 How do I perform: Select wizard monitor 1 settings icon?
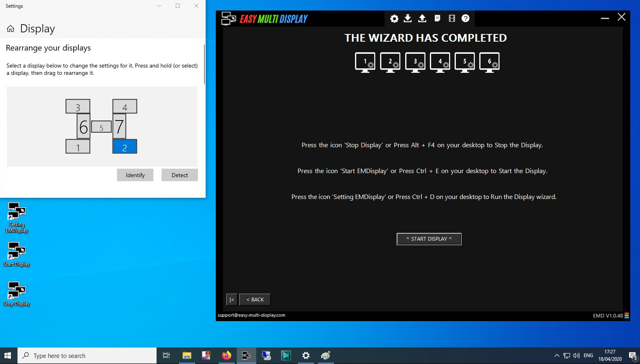[365, 63]
